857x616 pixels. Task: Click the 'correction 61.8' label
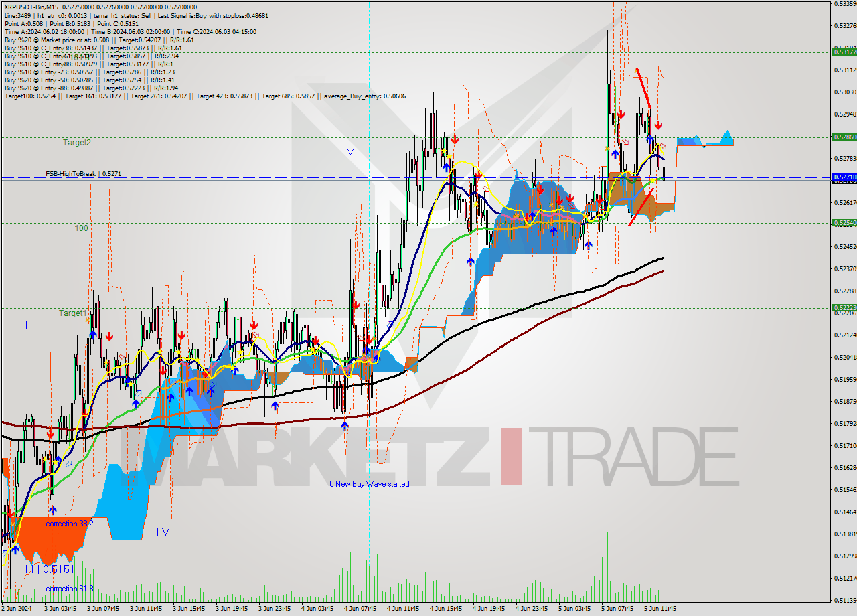(70, 588)
